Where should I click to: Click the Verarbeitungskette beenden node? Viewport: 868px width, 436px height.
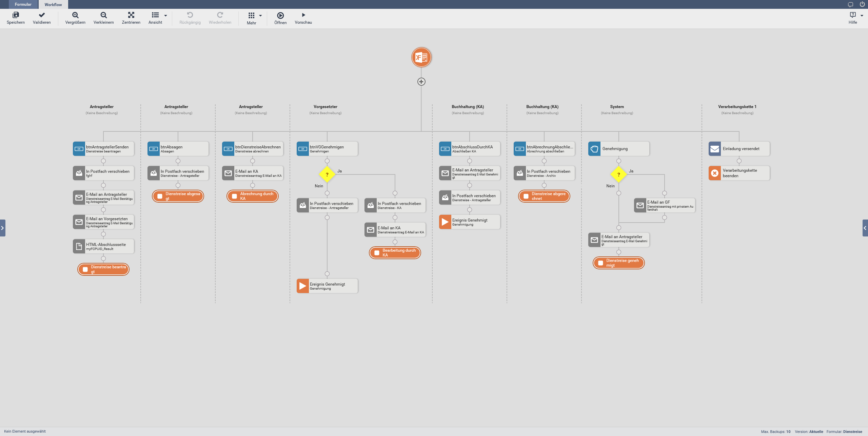click(x=739, y=173)
